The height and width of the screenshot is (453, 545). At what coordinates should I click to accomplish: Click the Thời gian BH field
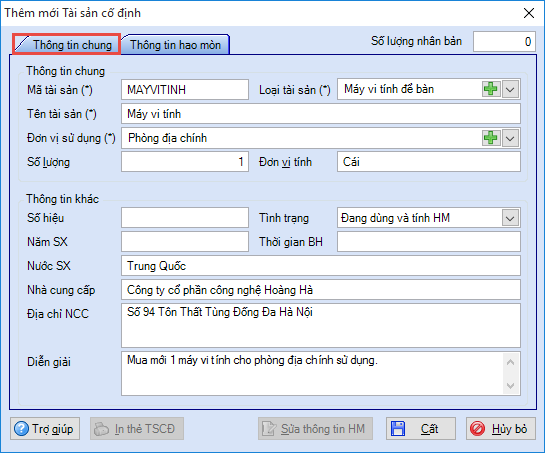[429, 242]
